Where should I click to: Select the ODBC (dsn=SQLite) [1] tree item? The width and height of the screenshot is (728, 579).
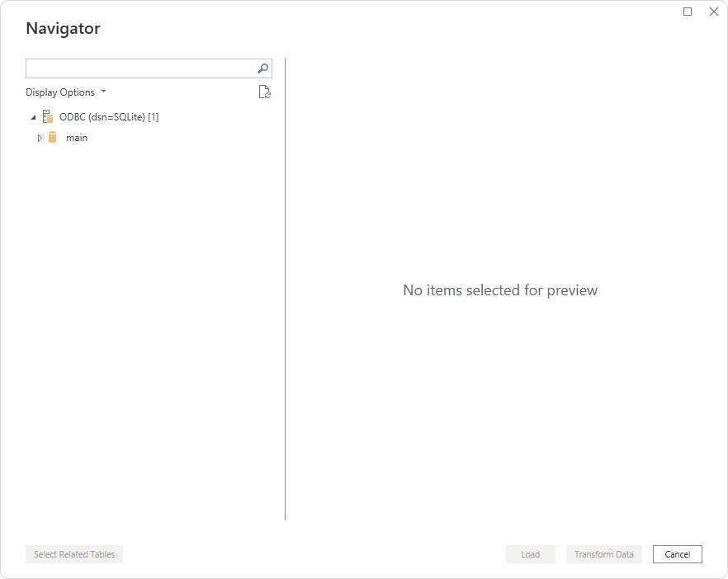click(x=109, y=117)
